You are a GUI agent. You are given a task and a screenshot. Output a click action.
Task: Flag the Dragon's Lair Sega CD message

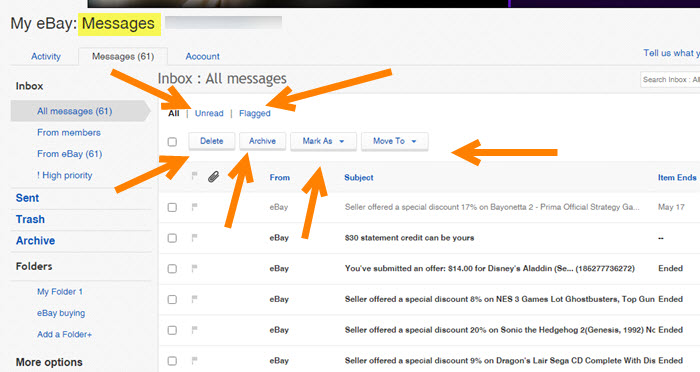(194, 360)
